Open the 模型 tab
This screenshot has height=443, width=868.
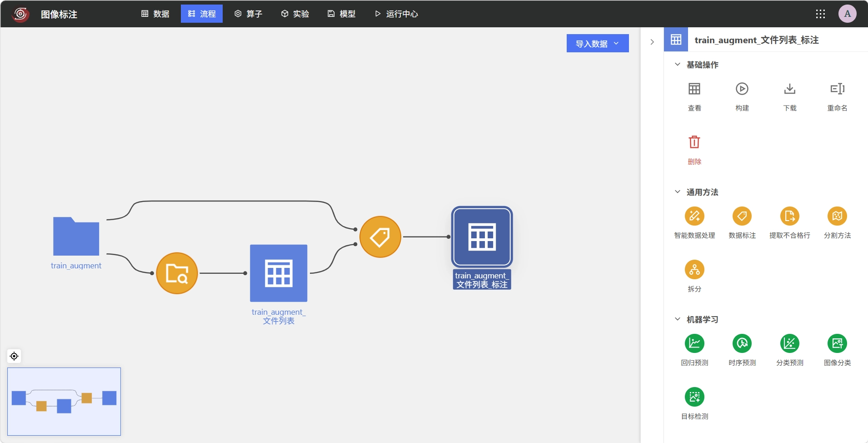[x=341, y=14]
